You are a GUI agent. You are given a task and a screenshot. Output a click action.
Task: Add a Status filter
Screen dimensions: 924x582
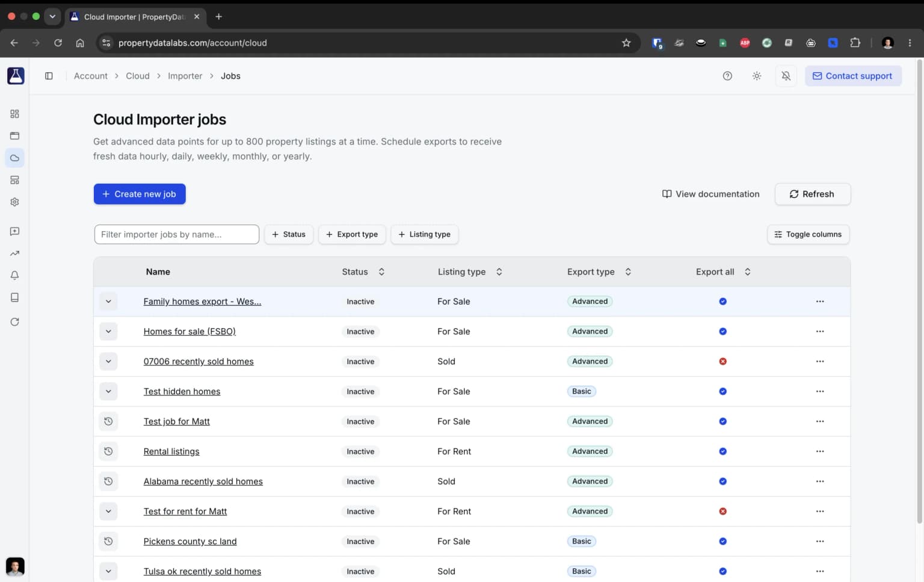(x=289, y=235)
